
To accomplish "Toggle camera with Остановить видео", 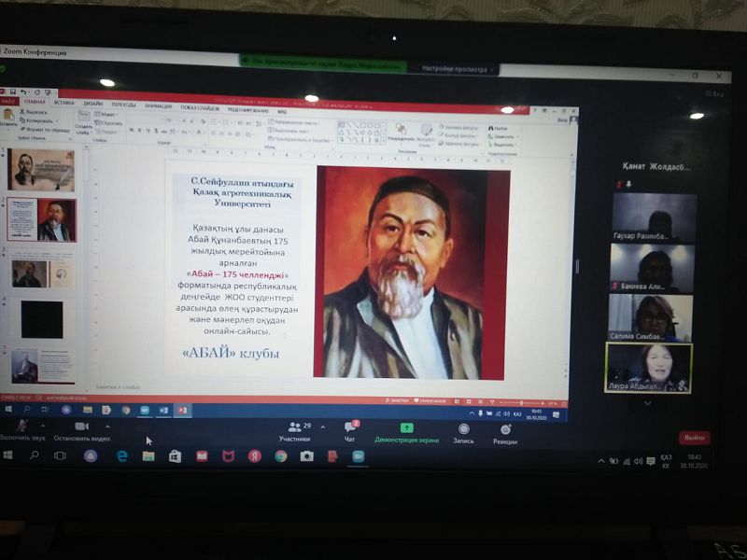I will click(x=81, y=431).
